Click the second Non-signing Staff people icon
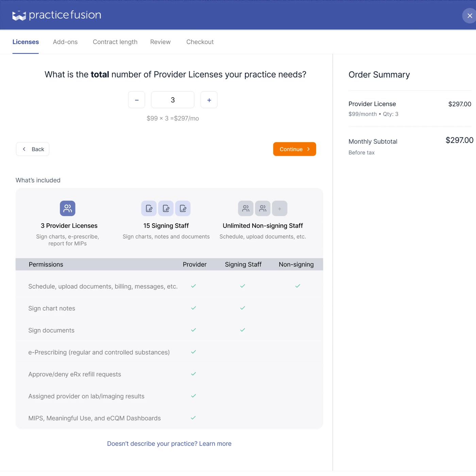The width and height of the screenshot is (476, 476). [263, 208]
